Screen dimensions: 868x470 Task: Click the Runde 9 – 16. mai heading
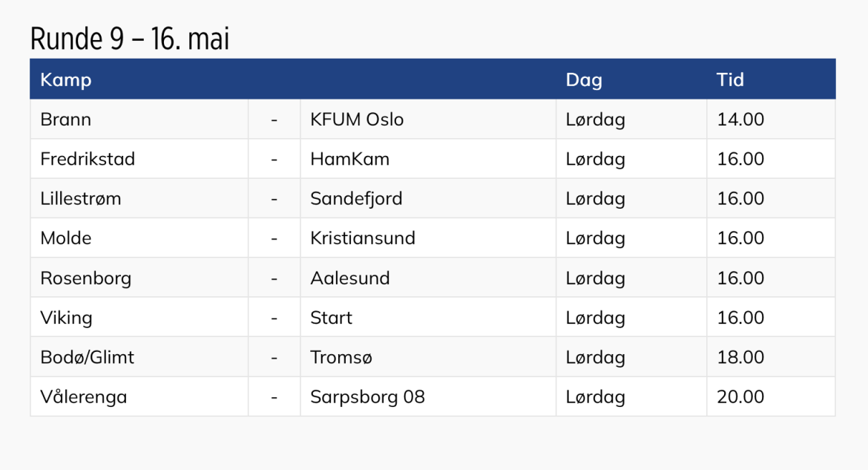[x=130, y=39]
